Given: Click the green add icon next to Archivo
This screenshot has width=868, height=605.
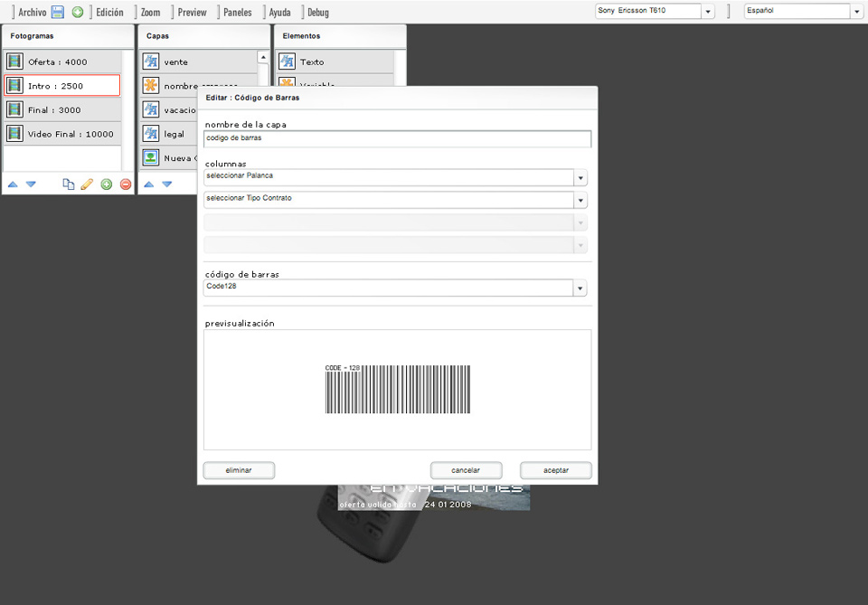Looking at the screenshot, I should 78,12.
